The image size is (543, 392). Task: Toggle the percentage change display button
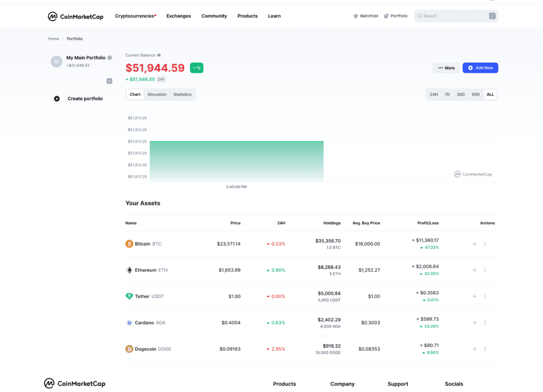pyautogui.click(x=196, y=68)
